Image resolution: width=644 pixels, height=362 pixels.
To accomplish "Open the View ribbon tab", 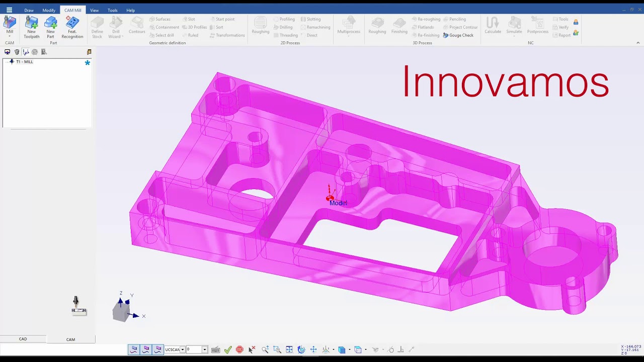I will point(94,10).
